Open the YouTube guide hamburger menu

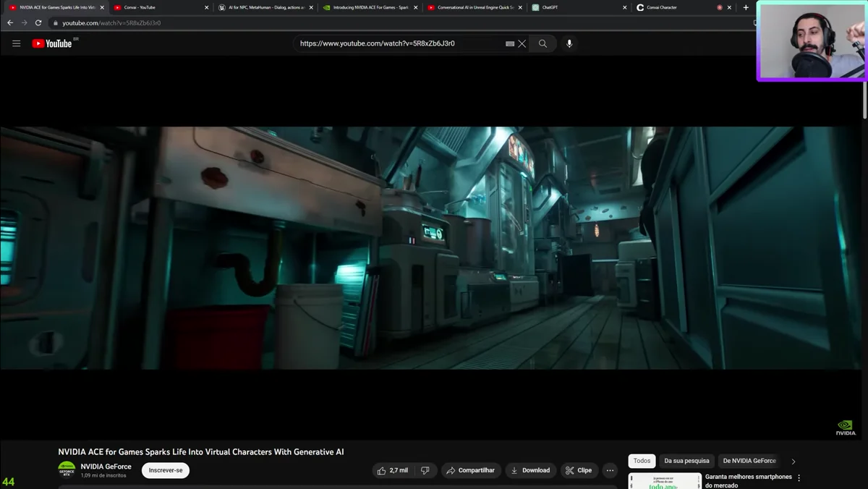click(x=16, y=43)
